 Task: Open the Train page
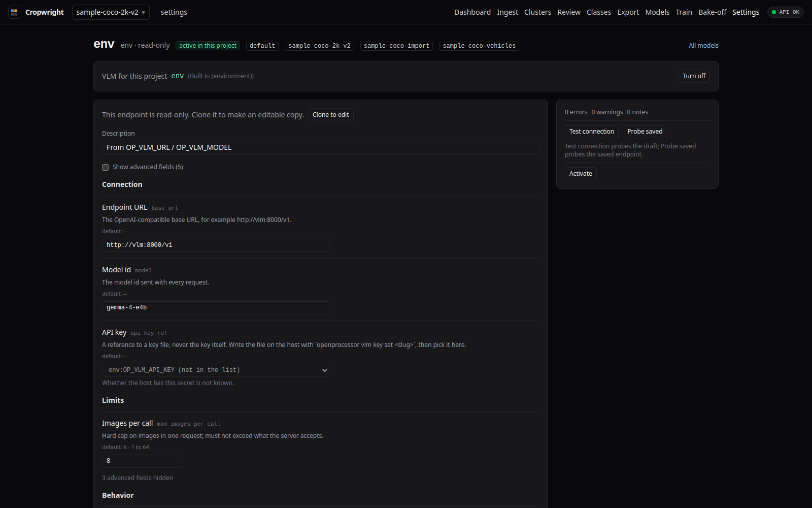tap(684, 12)
